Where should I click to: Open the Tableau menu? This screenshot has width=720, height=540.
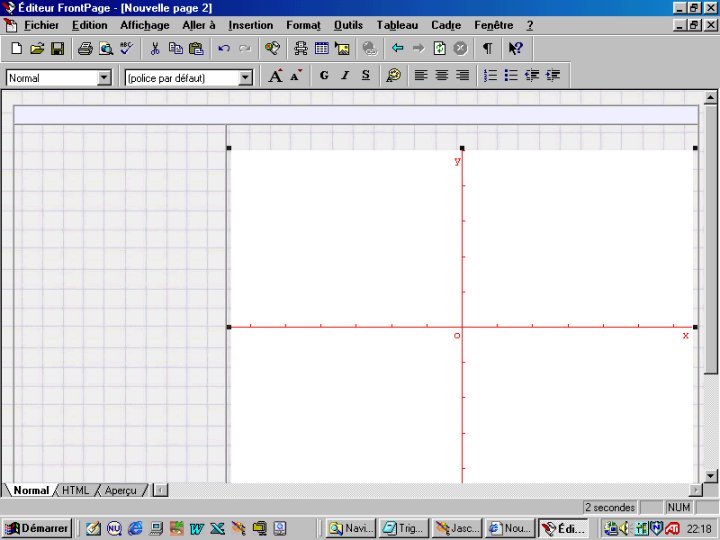397,25
